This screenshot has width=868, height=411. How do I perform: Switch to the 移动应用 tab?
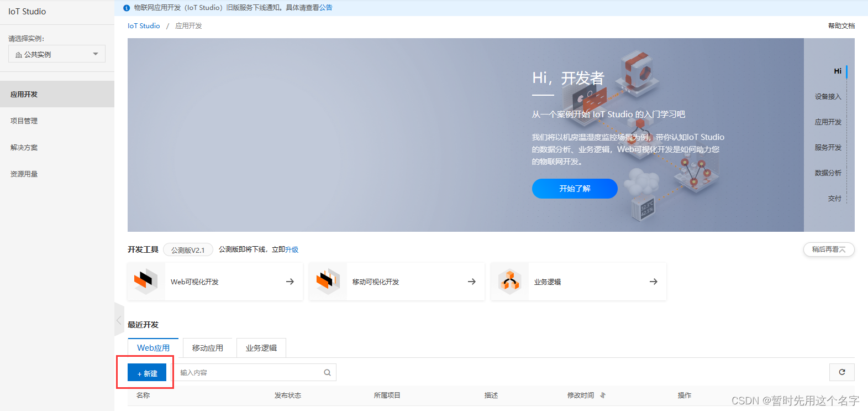coord(208,348)
